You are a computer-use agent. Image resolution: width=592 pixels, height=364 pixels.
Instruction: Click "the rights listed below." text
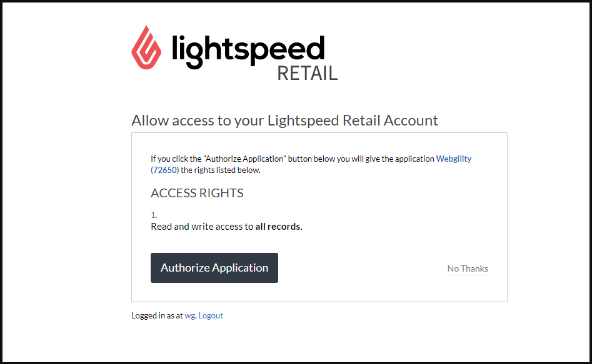pos(220,170)
